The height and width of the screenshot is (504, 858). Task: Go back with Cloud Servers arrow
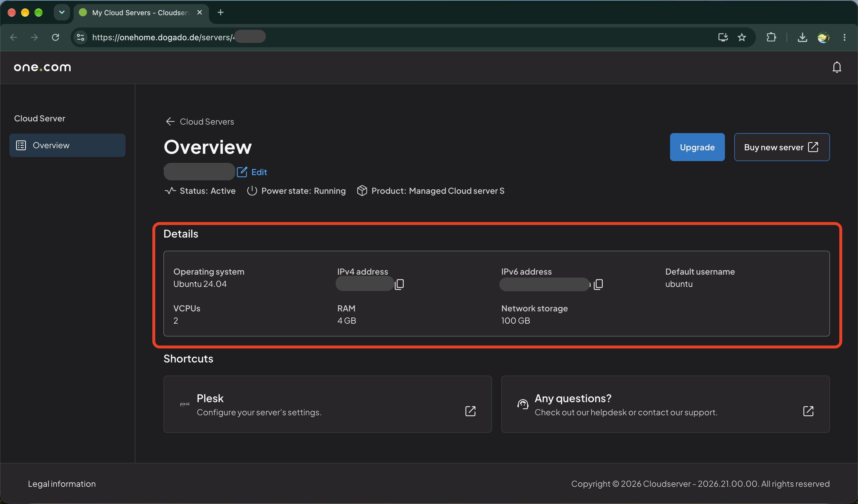(170, 121)
